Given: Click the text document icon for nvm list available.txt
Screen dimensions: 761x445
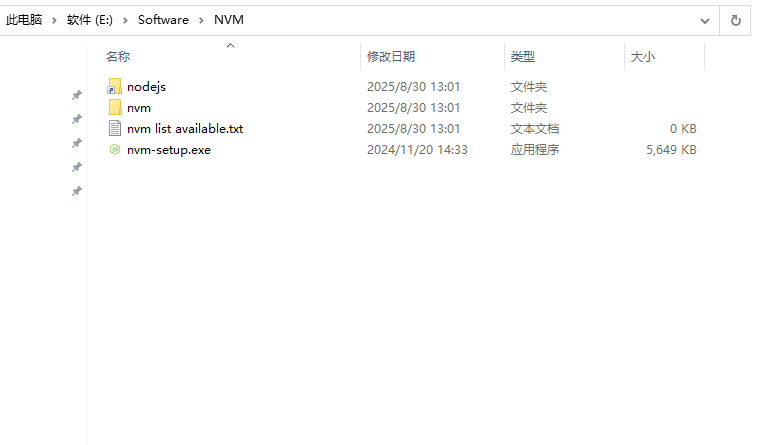Looking at the screenshot, I should 115,129.
